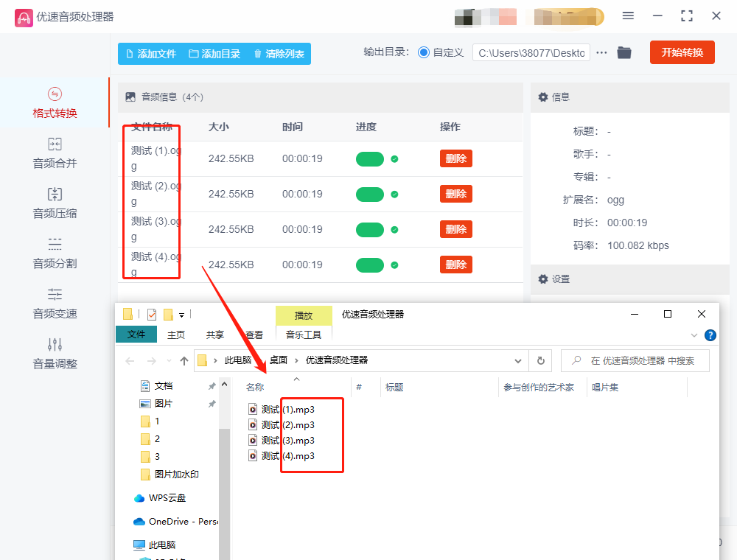Screen dimensions: 737x560
Task: Open the 文件 tab in Explorer
Action: pos(136,334)
